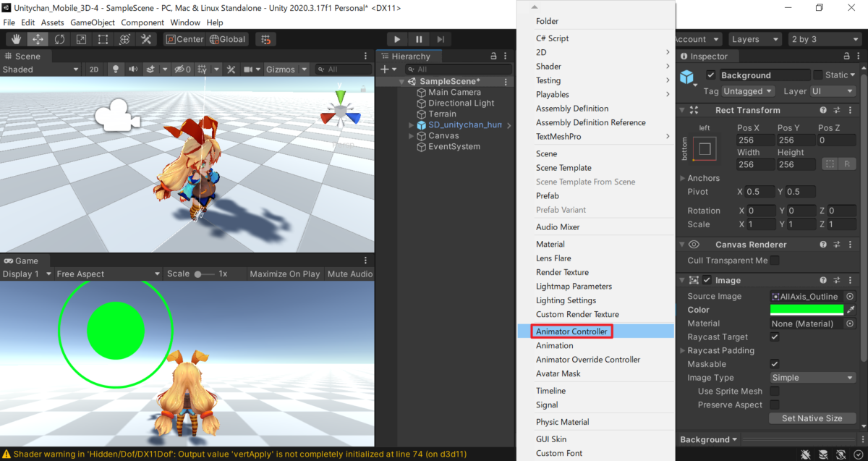Open Material object picker
The height and width of the screenshot is (461, 868).
[850, 323]
